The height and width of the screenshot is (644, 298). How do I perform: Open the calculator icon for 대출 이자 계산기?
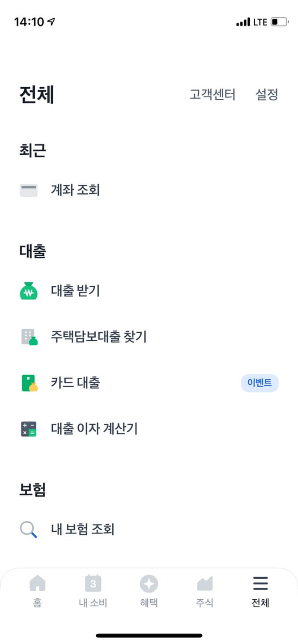pos(29,428)
